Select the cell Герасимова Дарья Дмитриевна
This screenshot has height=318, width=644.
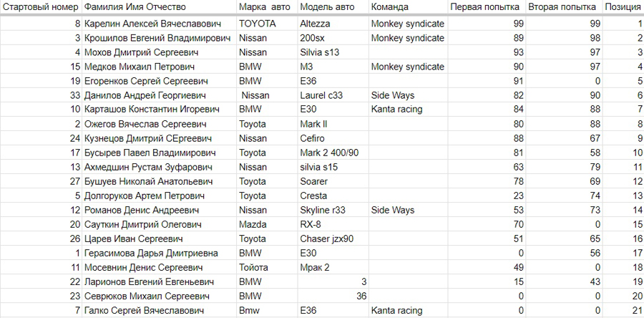point(160,253)
